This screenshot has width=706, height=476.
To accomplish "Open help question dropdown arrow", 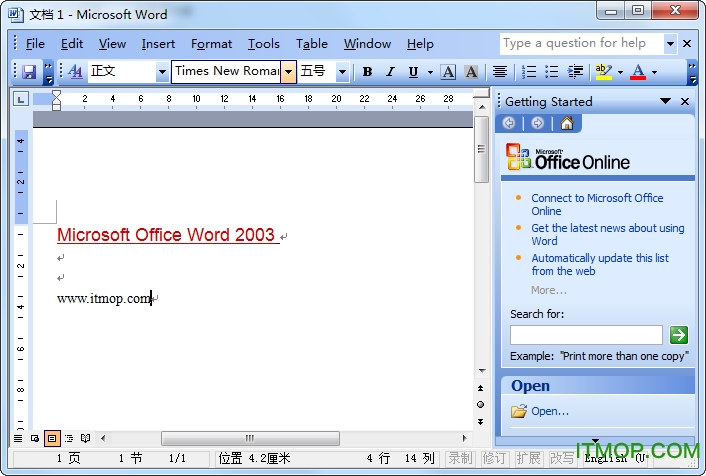I will click(670, 44).
